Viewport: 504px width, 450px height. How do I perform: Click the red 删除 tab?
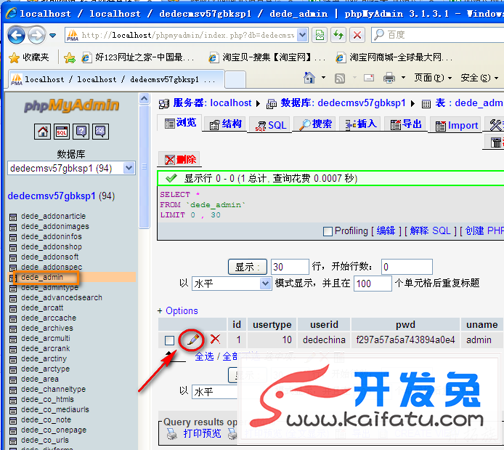pyautogui.click(x=179, y=159)
